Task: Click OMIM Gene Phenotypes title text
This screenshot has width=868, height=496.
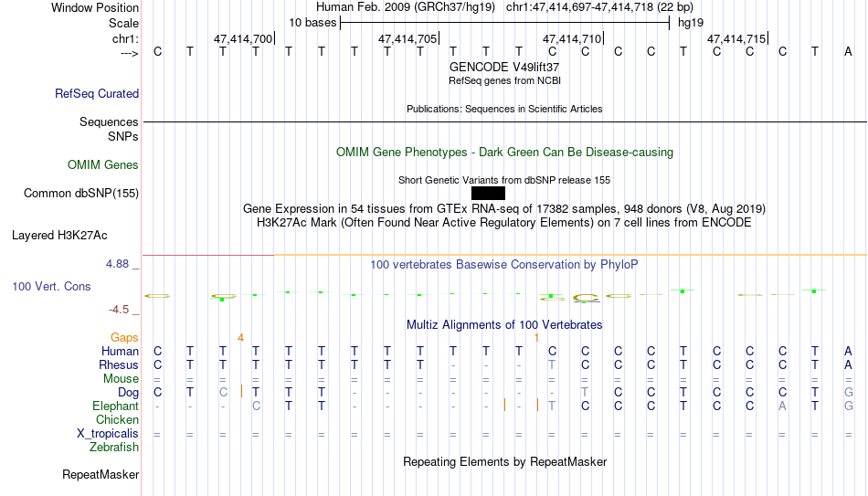Action: tap(505, 153)
